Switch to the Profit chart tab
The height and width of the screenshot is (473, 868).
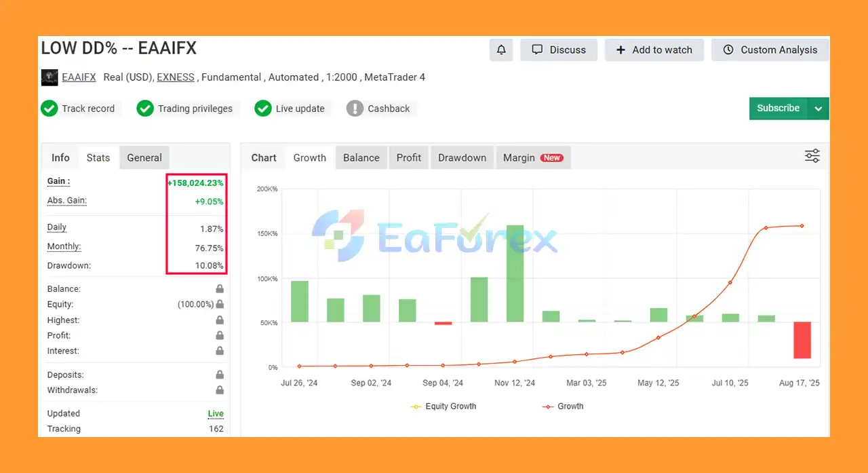click(409, 157)
